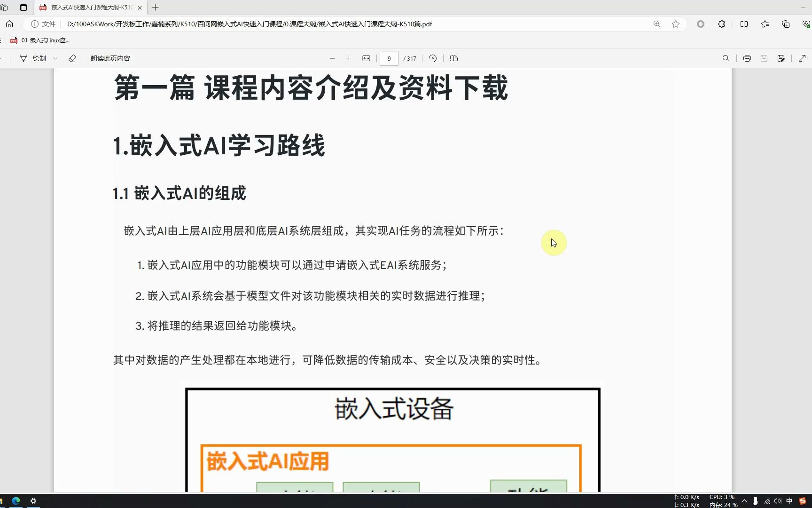This screenshot has width=812, height=508.
Task: Click the heading 1.嵌入式AI学习路线
Action: click(x=219, y=145)
